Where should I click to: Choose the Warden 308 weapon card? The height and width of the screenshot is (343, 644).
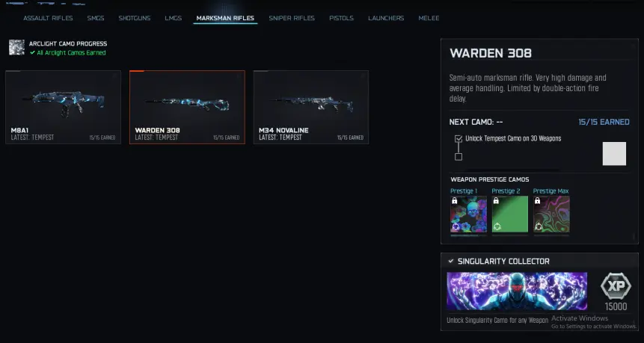coord(187,107)
